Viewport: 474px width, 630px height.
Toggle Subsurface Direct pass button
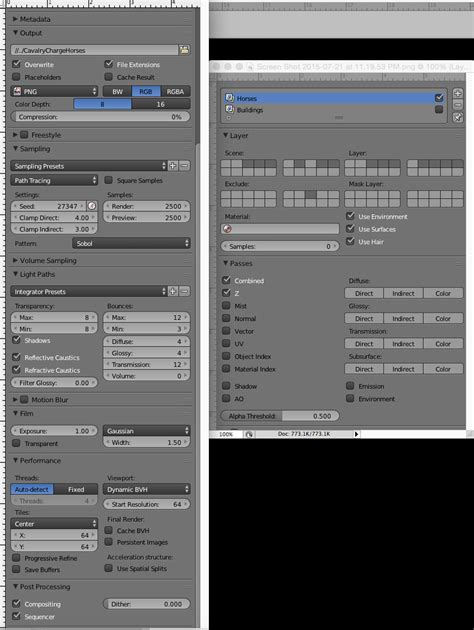point(364,369)
